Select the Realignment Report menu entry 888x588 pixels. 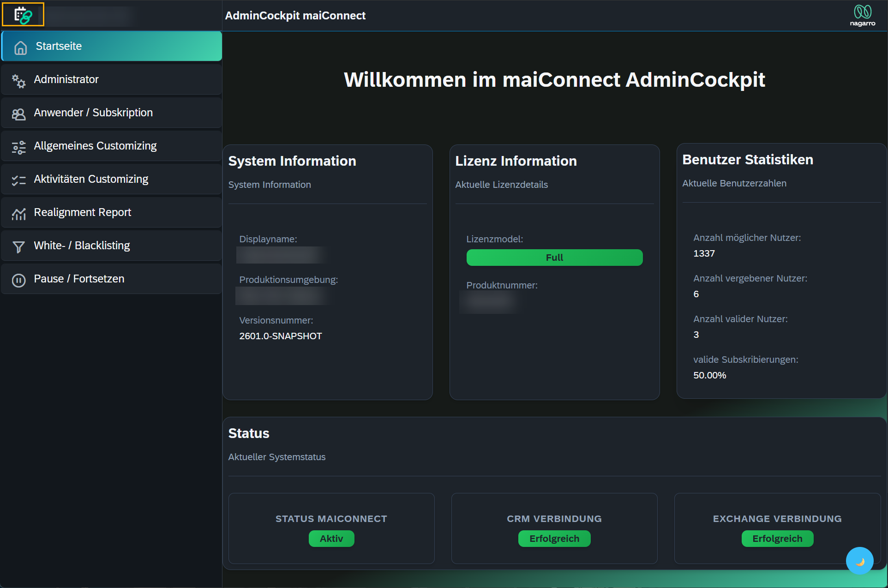pos(82,212)
